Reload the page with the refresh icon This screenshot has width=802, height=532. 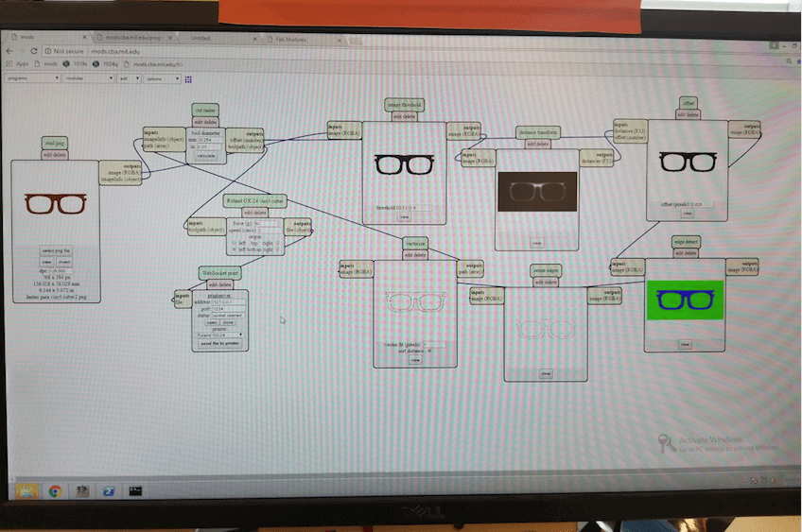click(x=34, y=51)
